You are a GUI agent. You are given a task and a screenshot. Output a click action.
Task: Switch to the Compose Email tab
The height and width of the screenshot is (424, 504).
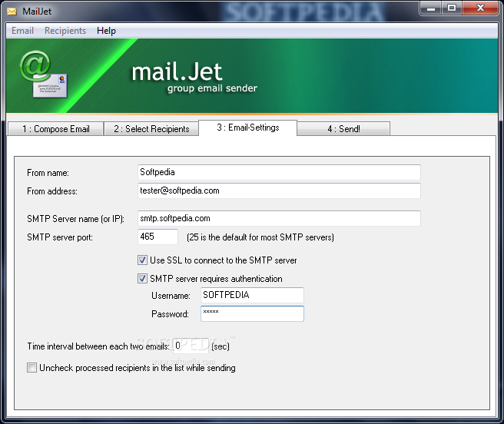pos(55,129)
